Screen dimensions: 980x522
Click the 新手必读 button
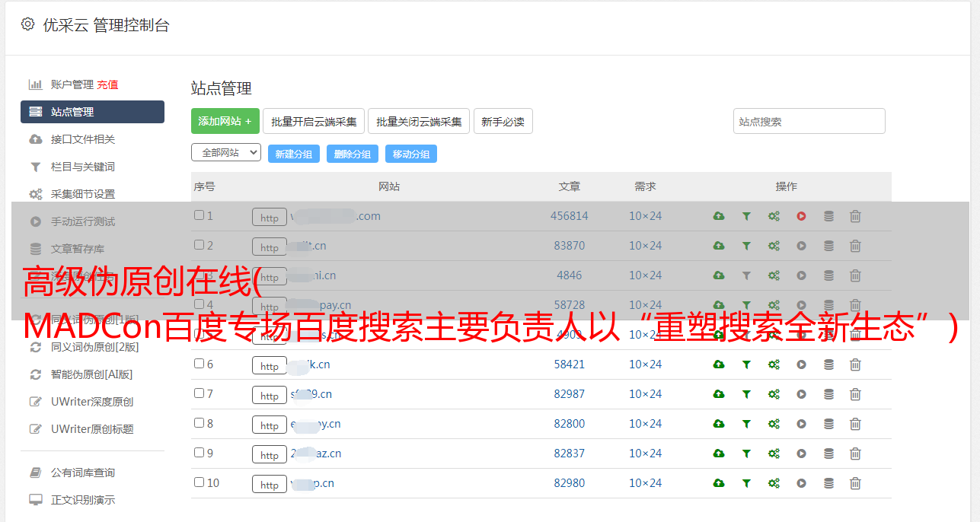(x=503, y=121)
